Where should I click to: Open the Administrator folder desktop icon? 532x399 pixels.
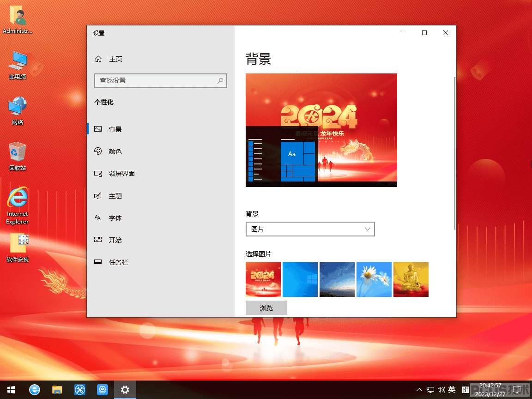tap(17, 19)
